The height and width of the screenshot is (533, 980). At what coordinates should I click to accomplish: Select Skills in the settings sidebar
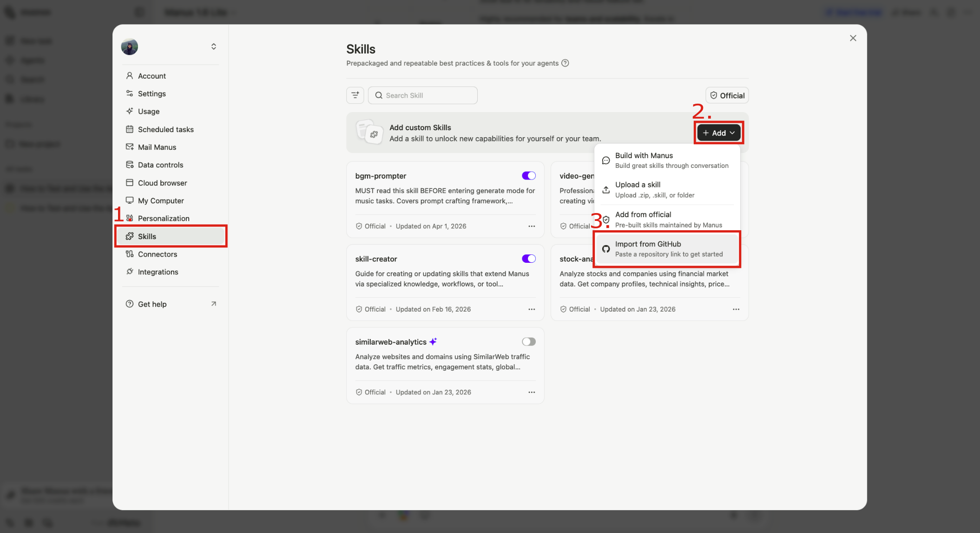[147, 236]
